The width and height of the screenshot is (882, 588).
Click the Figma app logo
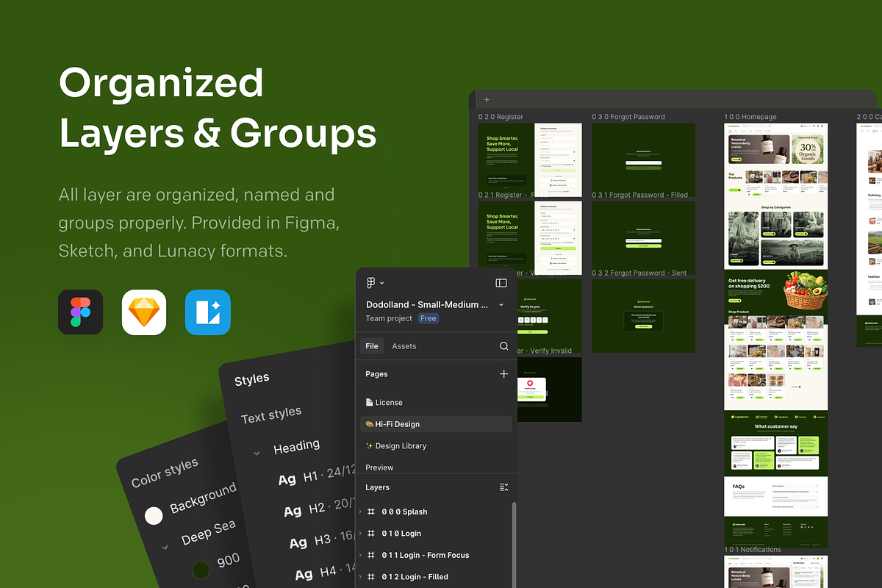(81, 312)
